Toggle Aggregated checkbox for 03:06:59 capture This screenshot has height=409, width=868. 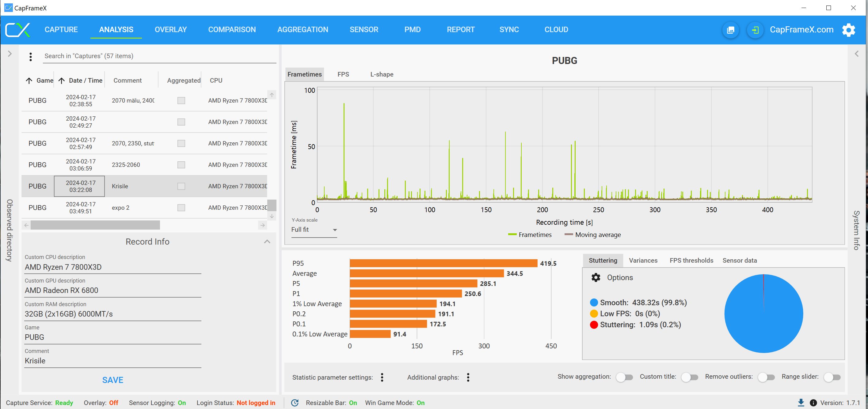pyautogui.click(x=181, y=165)
